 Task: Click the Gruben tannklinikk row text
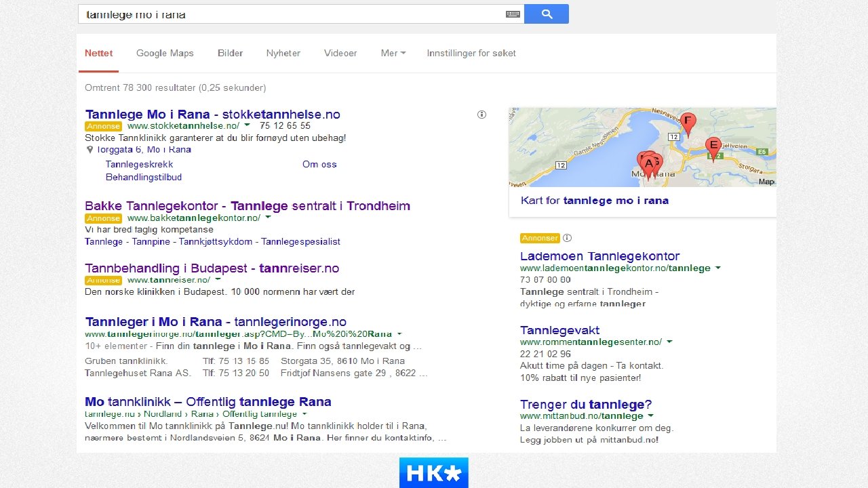(x=126, y=361)
